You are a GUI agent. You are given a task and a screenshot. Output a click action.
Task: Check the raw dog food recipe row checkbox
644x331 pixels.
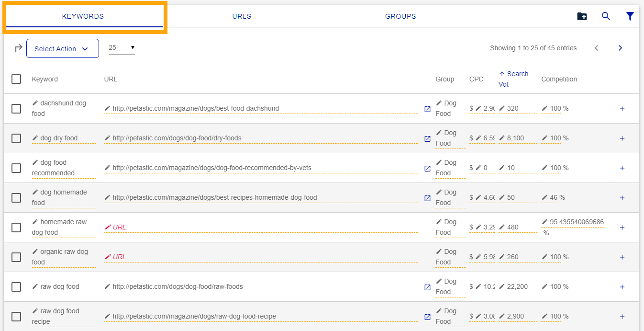[x=16, y=317]
